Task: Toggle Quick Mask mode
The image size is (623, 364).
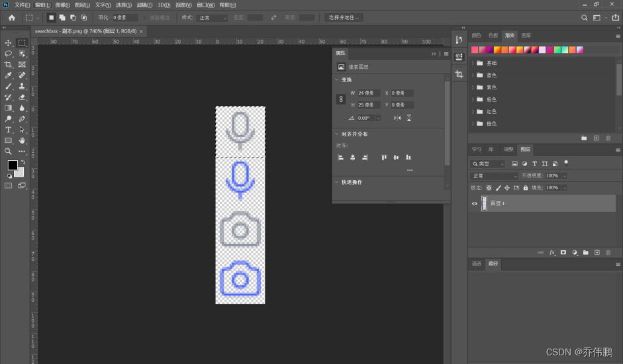Action: (x=9, y=185)
